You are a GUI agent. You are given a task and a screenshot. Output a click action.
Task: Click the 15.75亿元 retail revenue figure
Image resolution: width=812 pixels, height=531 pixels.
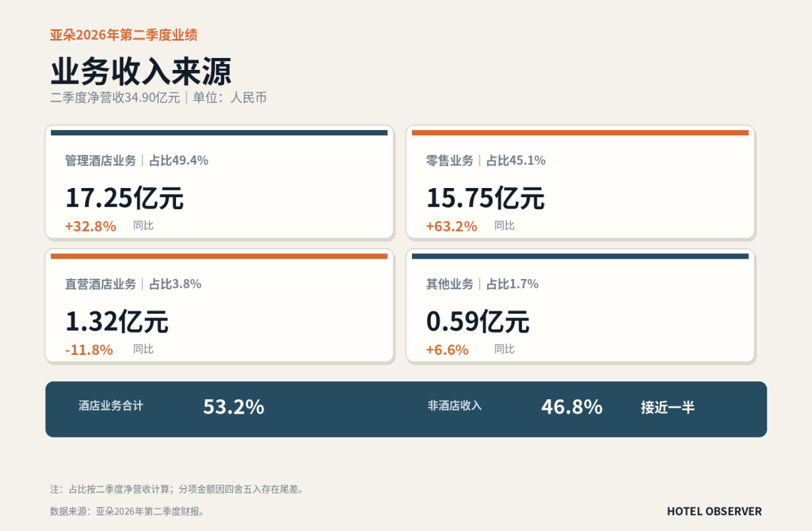(485, 198)
